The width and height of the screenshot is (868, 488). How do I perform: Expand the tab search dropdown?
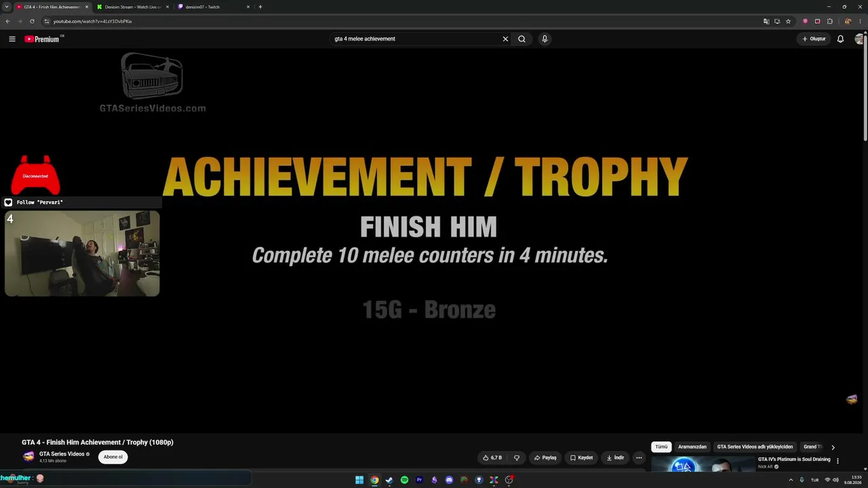6,7
